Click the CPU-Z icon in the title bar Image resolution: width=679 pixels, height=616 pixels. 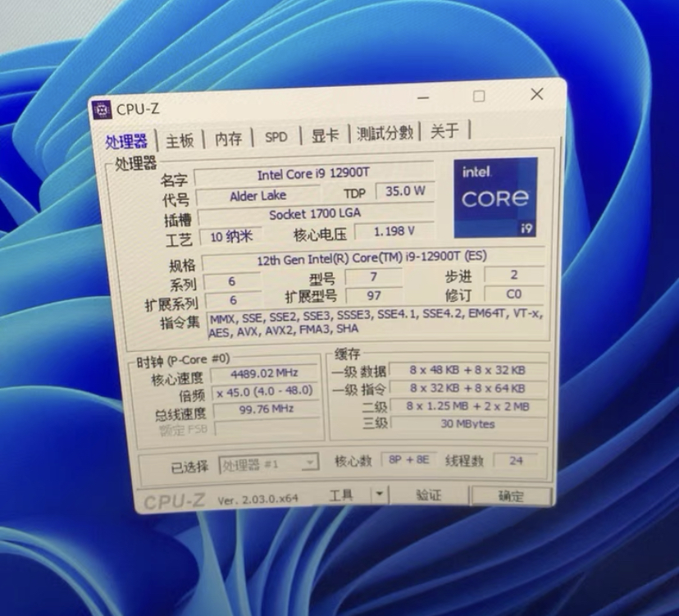click(x=103, y=109)
